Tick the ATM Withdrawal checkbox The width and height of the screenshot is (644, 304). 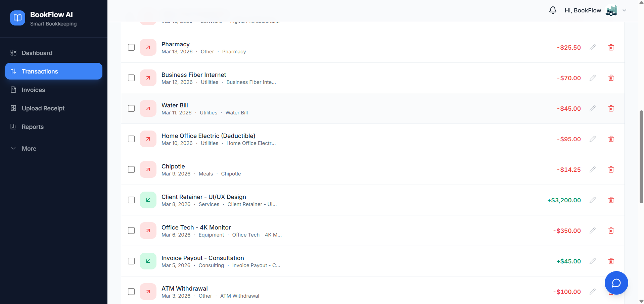click(131, 292)
